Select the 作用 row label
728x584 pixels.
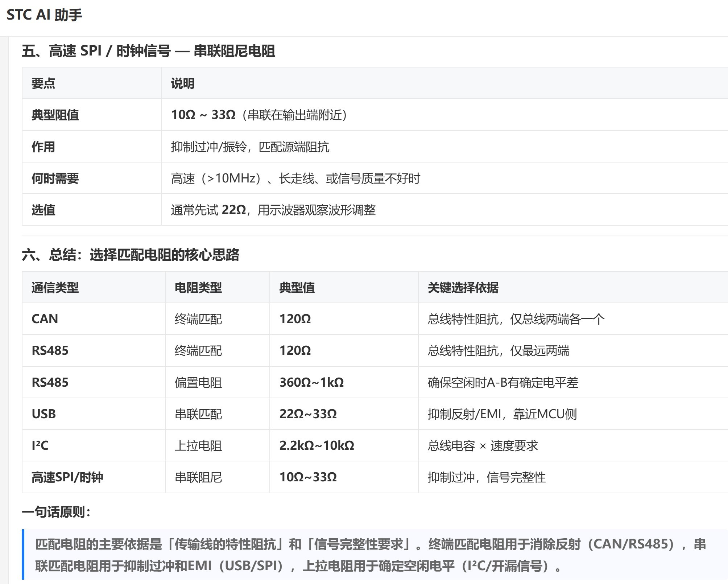[43, 147]
